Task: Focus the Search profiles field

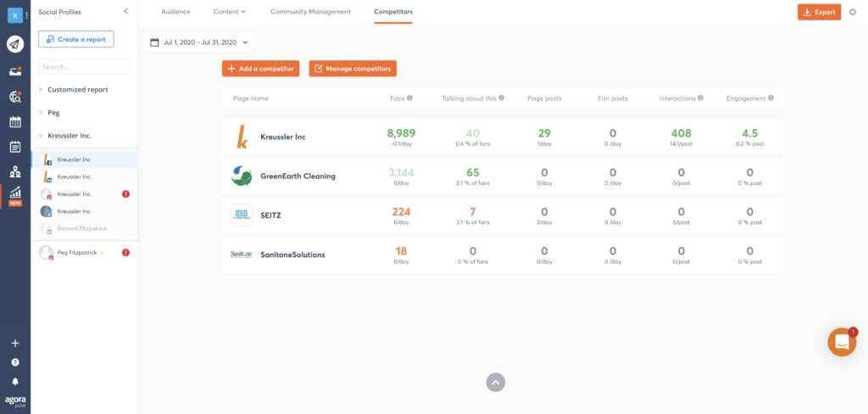Action: click(84, 66)
